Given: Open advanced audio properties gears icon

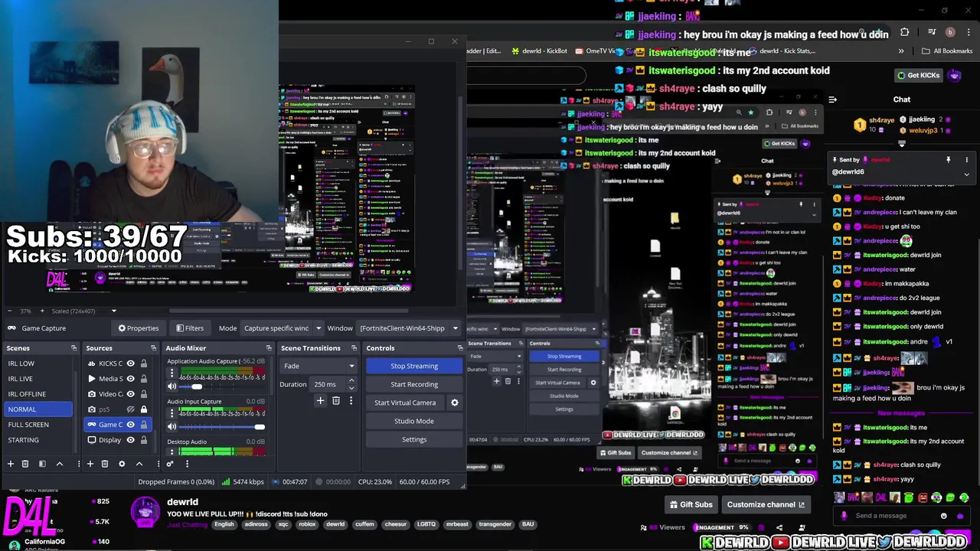Looking at the screenshot, I should pos(170,464).
